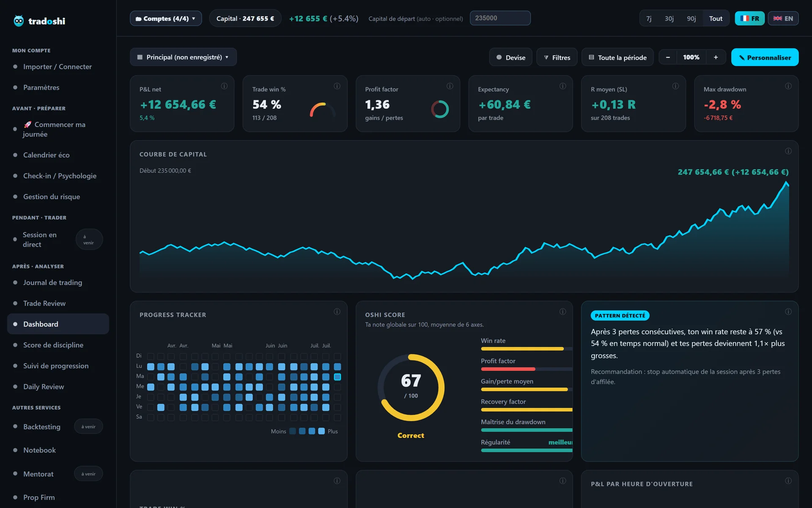The width and height of the screenshot is (812, 508).
Task: Open info icon on P&L net card
Action: click(224, 86)
